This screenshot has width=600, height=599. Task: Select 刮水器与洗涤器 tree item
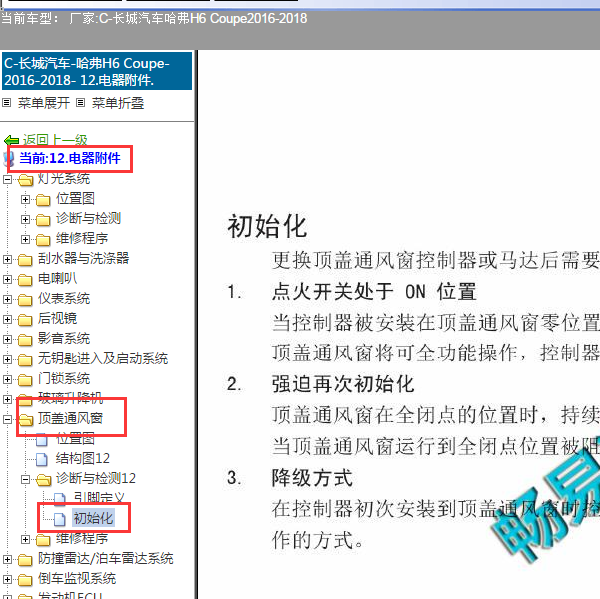click(x=83, y=258)
